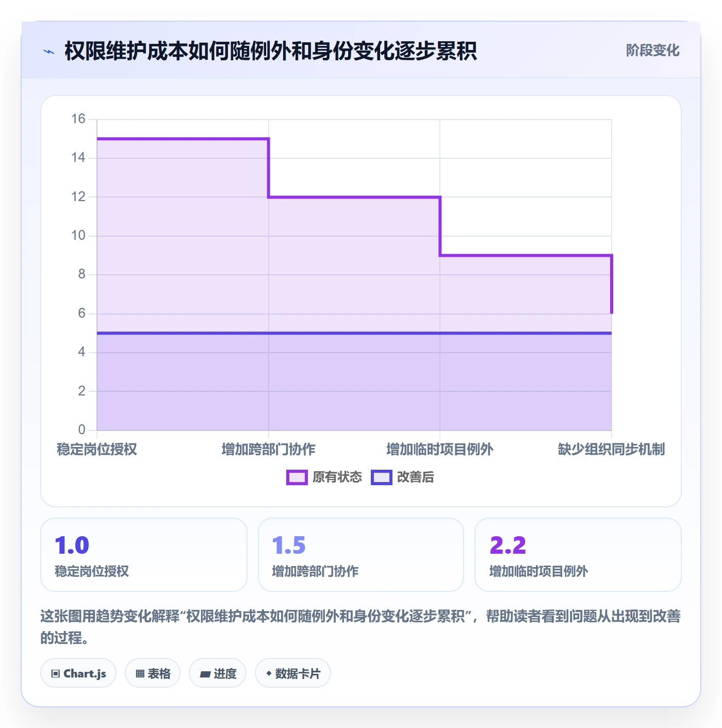Click the 2 value on the y-axis
The width and height of the screenshot is (722, 728).
(81, 391)
